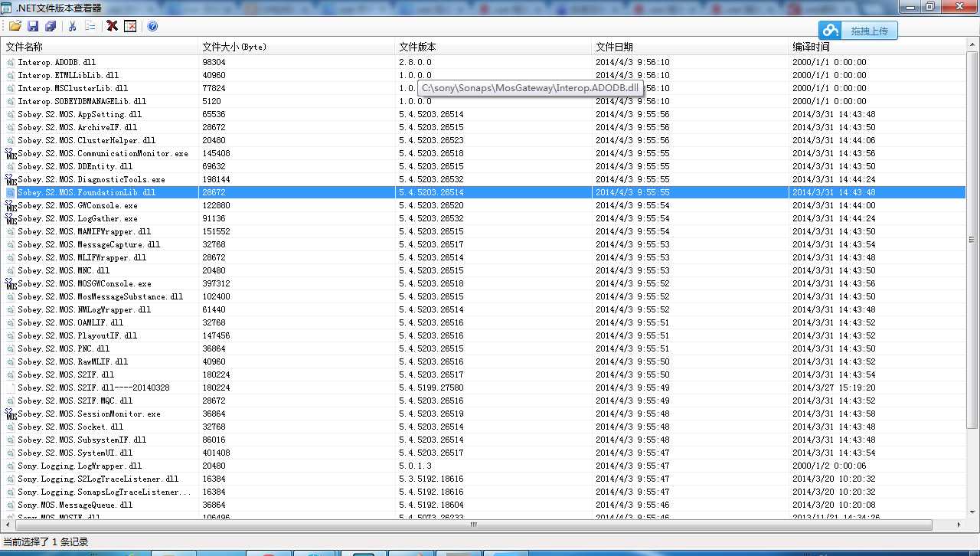Image resolution: width=980 pixels, height=556 pixels.
Task: Sort by the 编译时间 column header
Action: click(877, 47)
